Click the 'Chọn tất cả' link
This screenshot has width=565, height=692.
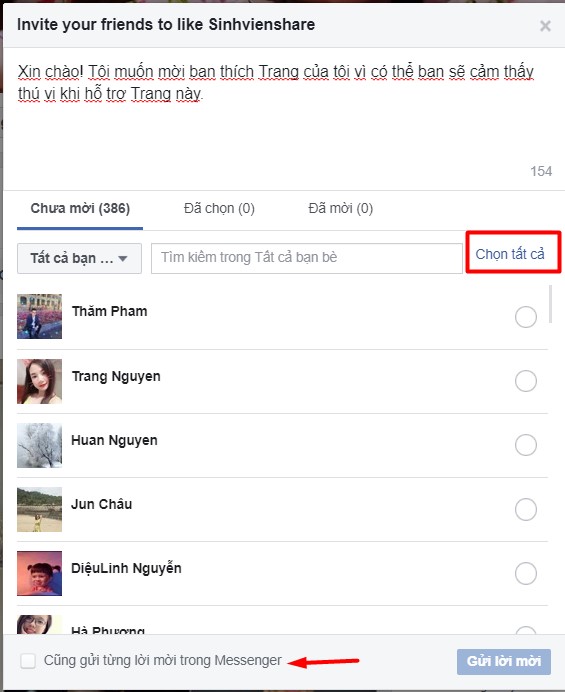[x=510, y=254]
